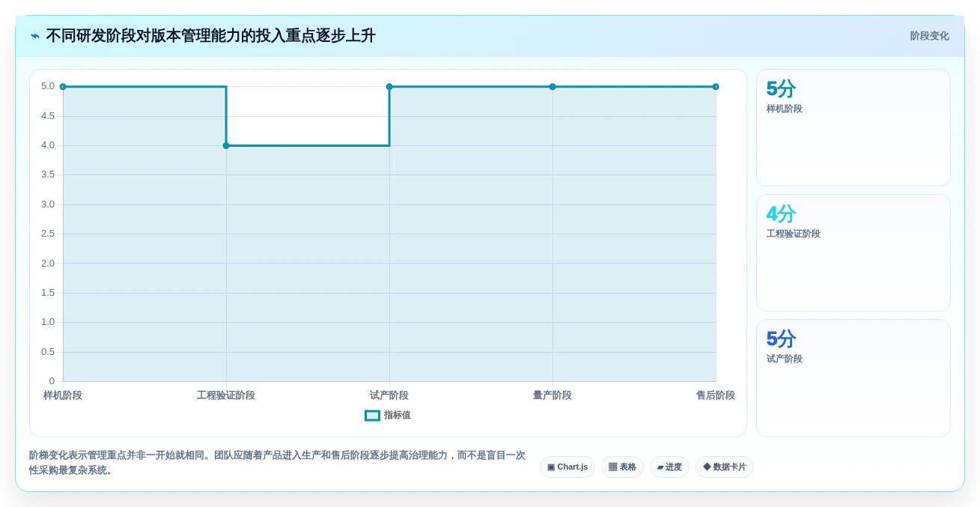Click the data point for 样机阶段
Viewport: 980px width, 507px height.
63,87
